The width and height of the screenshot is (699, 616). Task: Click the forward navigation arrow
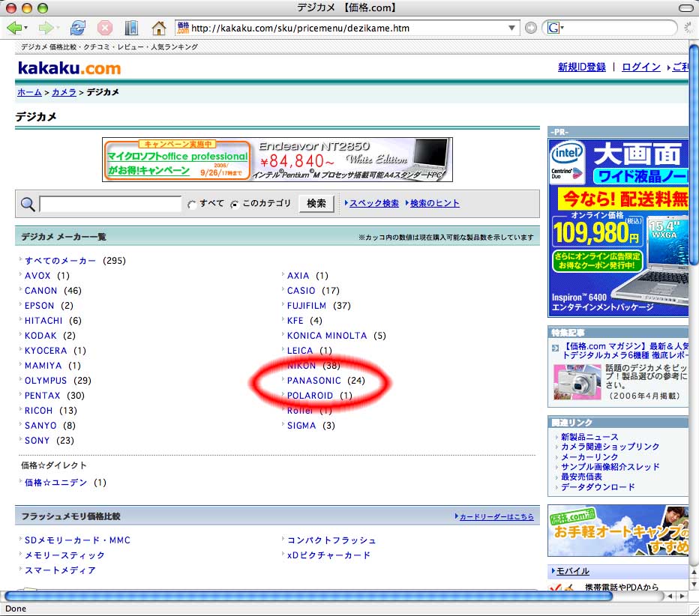point(45,28)
